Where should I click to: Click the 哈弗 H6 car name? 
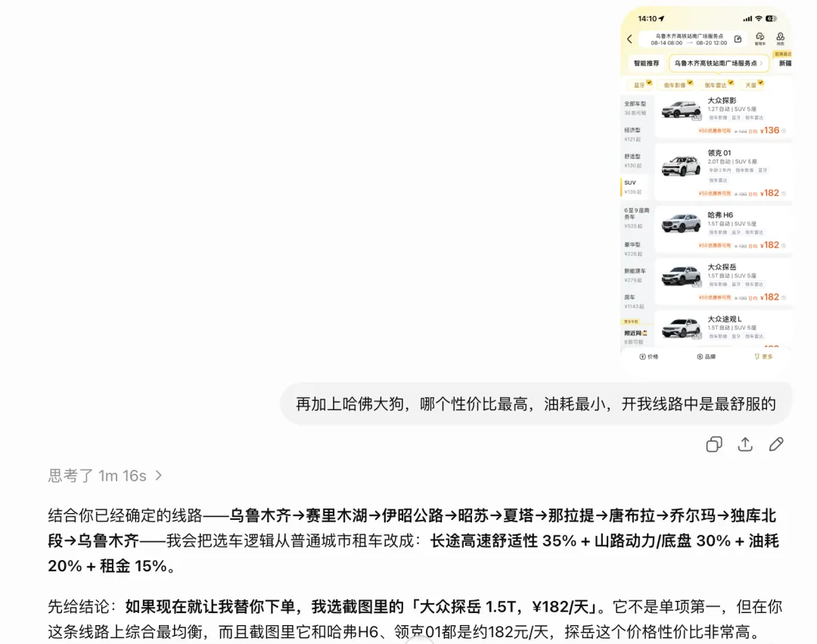click(720, 215)
